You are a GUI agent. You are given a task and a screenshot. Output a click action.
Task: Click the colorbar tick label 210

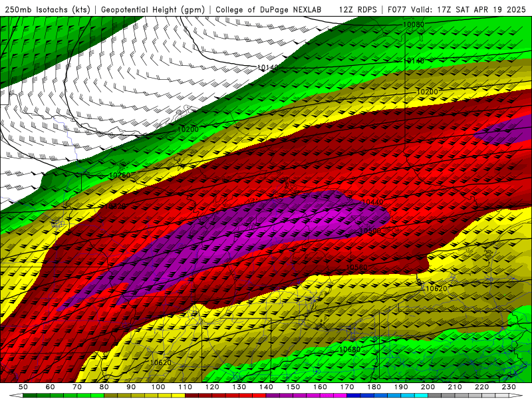[x=455, y=387]
